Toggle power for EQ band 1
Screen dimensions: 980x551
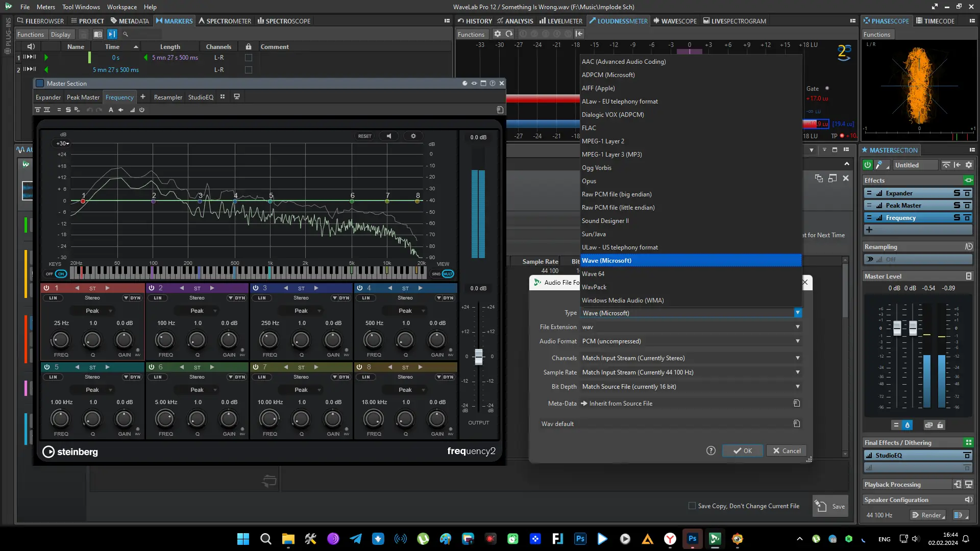(46, 288)
